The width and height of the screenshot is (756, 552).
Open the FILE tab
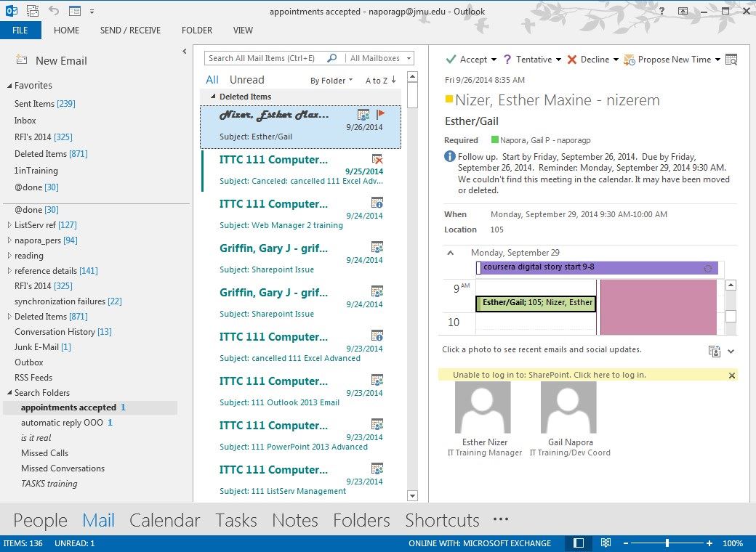(x=20, y=31)
